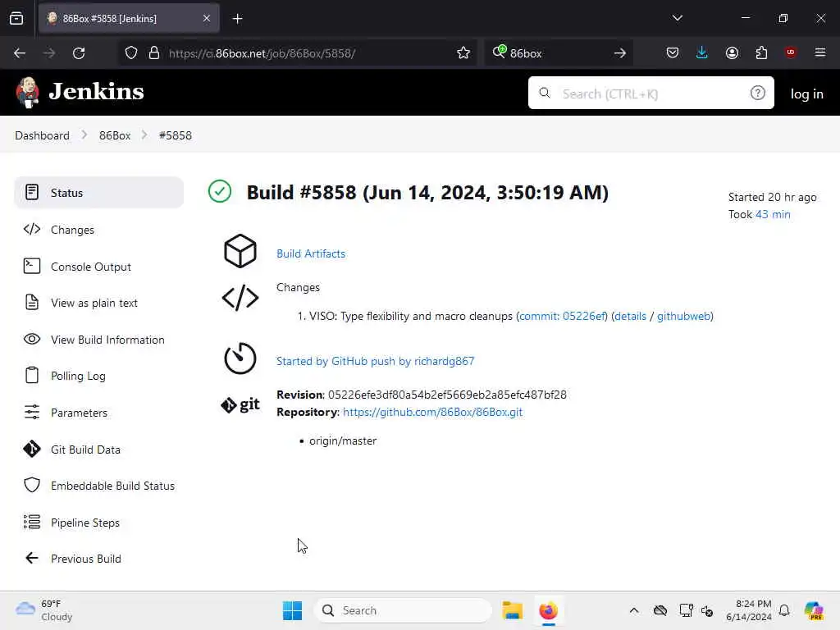
Task: Open the Windows Start menu
Action: [292, 610]
